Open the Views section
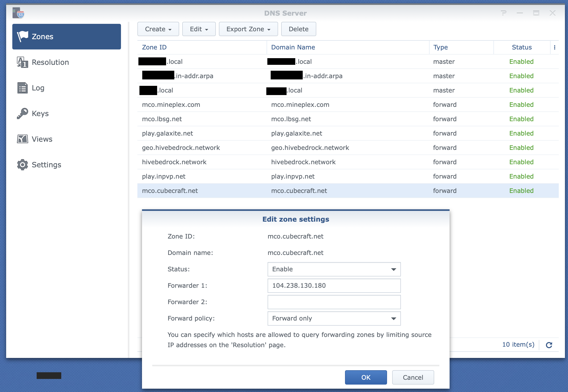The width and height of the screenshot is (568, 392). 42,139
